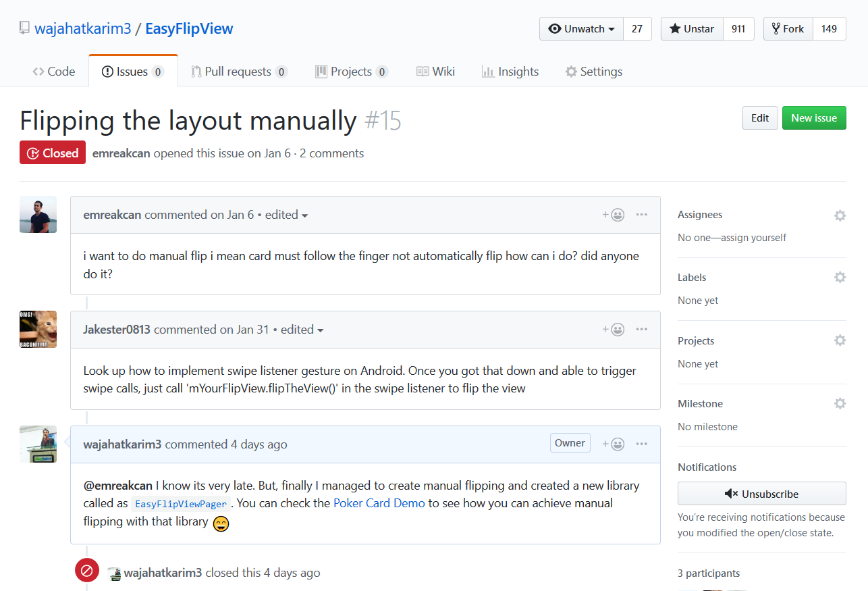868x591 pixels.
Task: Add reaction to emreakcan's comment
Action: click(x=614, y=215)
